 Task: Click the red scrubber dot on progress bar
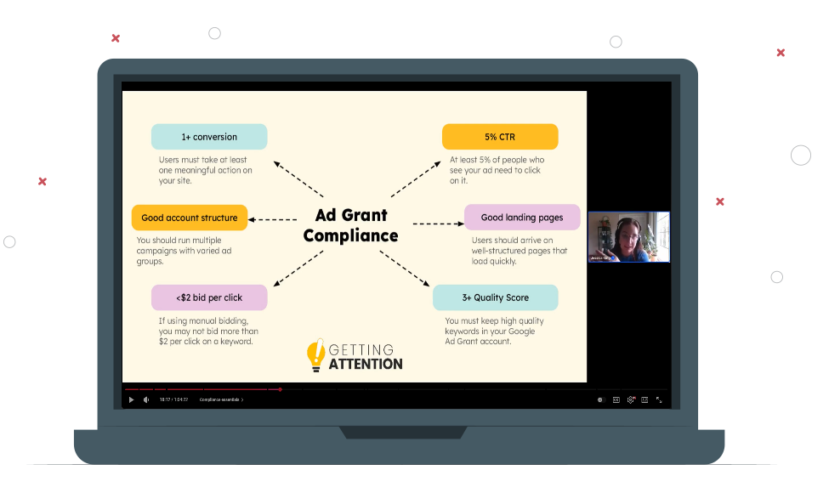[281, 389]
